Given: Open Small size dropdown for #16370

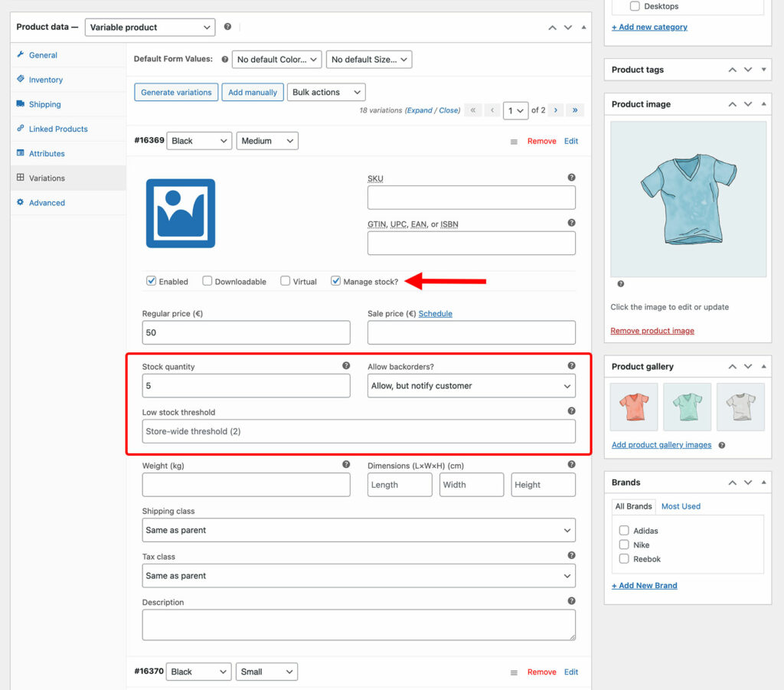Looking at the screenshot, I should (x=266, y=672).
